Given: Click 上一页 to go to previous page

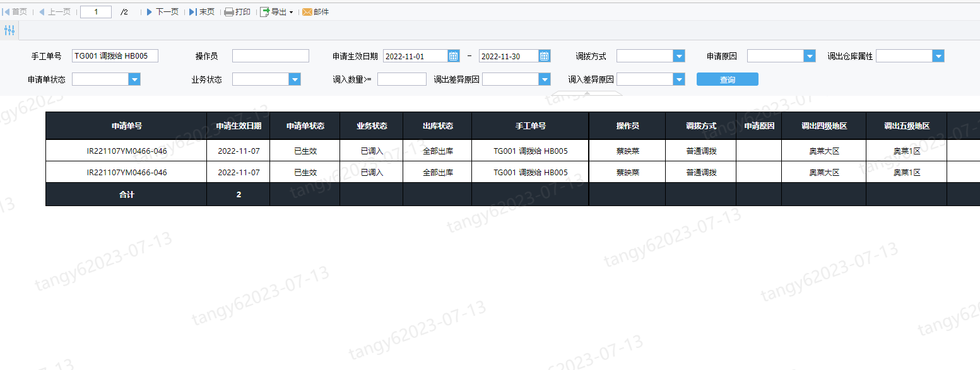Looking at the screenshot, I should point(54,12).
